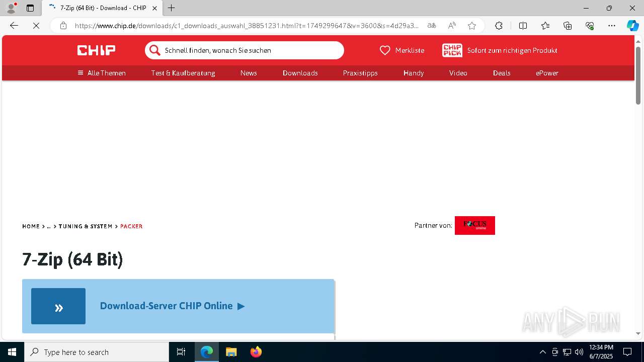Click Download-Server CHIP Online link
Screen dimensions: 644x362
tap(172, 306)
